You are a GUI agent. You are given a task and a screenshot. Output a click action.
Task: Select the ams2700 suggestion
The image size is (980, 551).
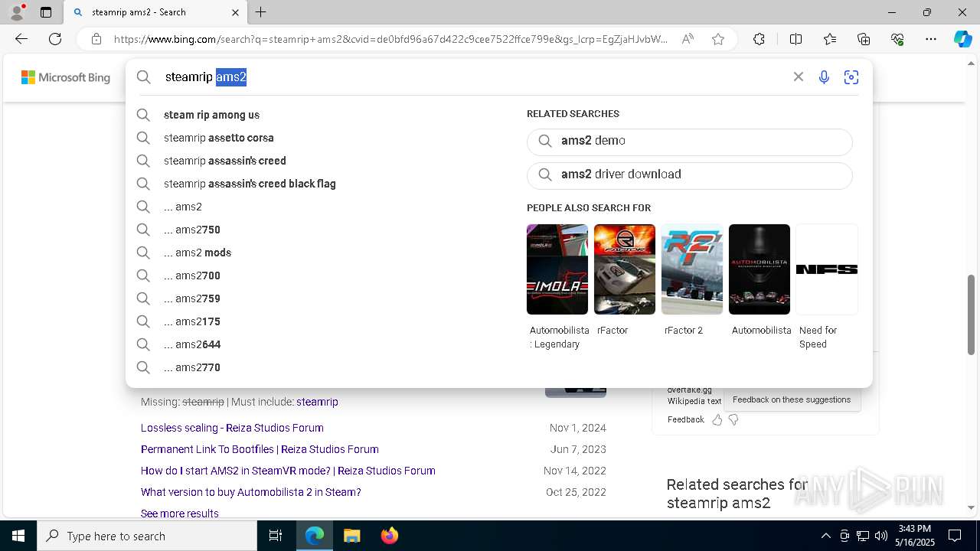192,275
